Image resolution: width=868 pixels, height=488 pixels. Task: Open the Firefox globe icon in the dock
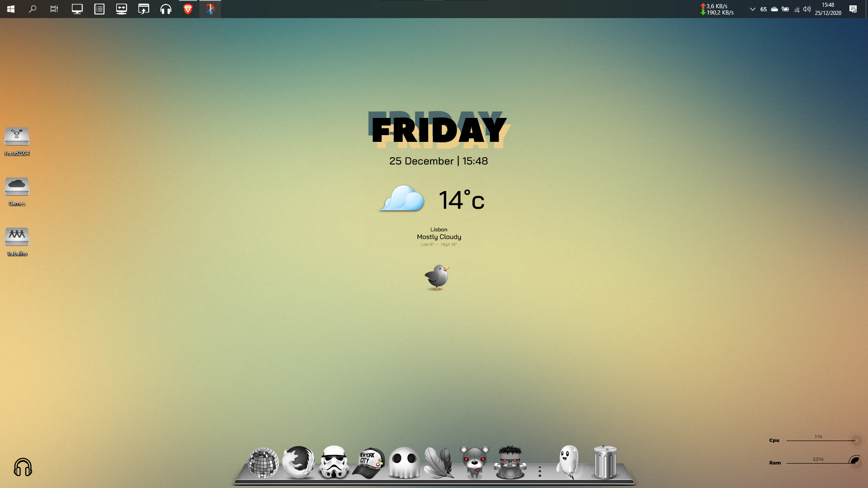(x=298, y=462)
